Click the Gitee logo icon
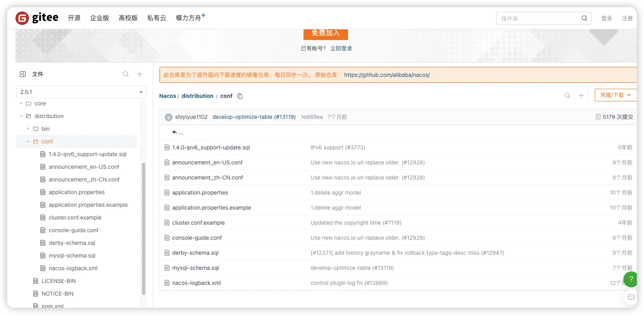The width and height of the screenshot is (644, 315). tap(22, 18)
